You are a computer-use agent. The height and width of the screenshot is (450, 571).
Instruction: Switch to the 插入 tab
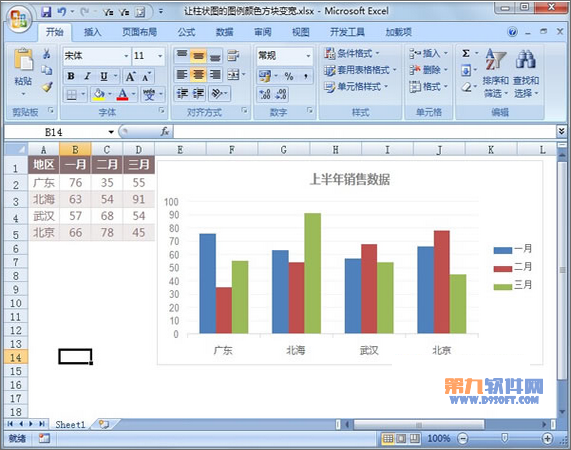(x=92, y=32)
